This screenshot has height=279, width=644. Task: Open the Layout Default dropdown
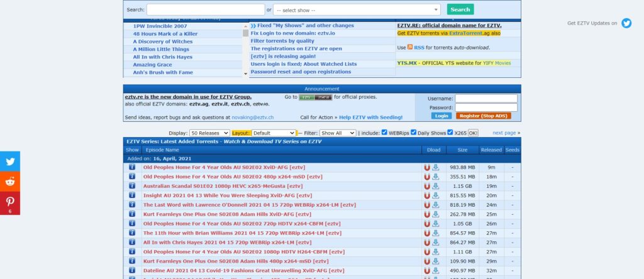(274, 133)
